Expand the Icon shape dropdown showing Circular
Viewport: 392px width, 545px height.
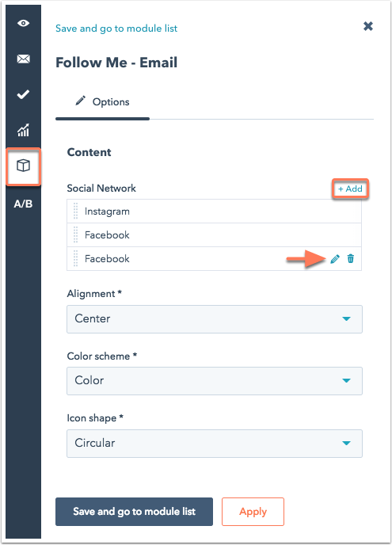(215, 444)
